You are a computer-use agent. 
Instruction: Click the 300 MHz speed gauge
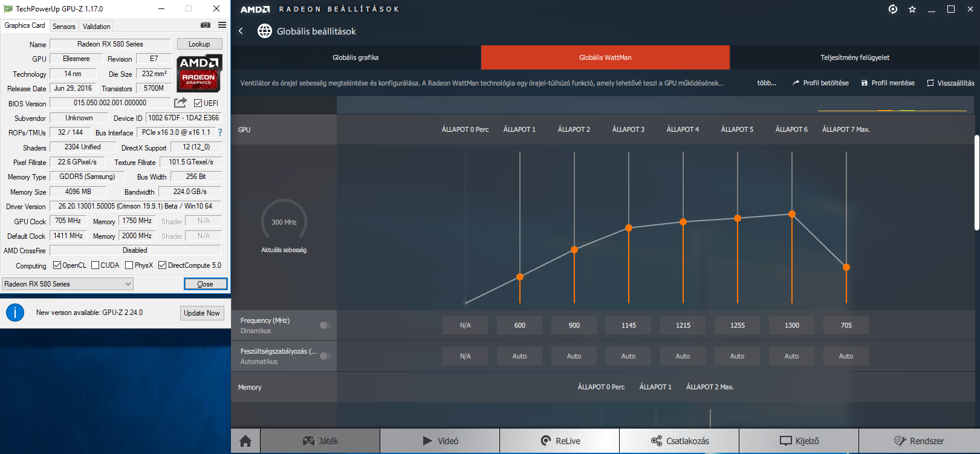coord(284,222)
